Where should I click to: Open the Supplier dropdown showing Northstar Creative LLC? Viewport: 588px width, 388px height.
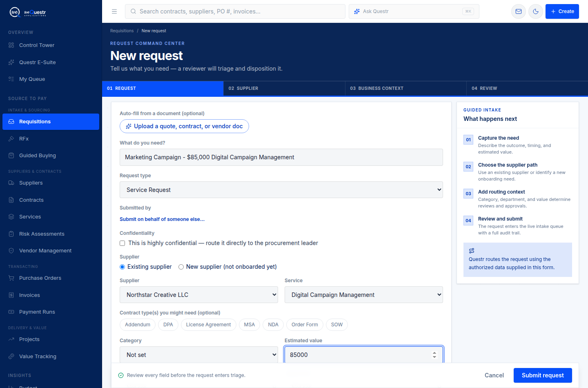tap(199, 295)
